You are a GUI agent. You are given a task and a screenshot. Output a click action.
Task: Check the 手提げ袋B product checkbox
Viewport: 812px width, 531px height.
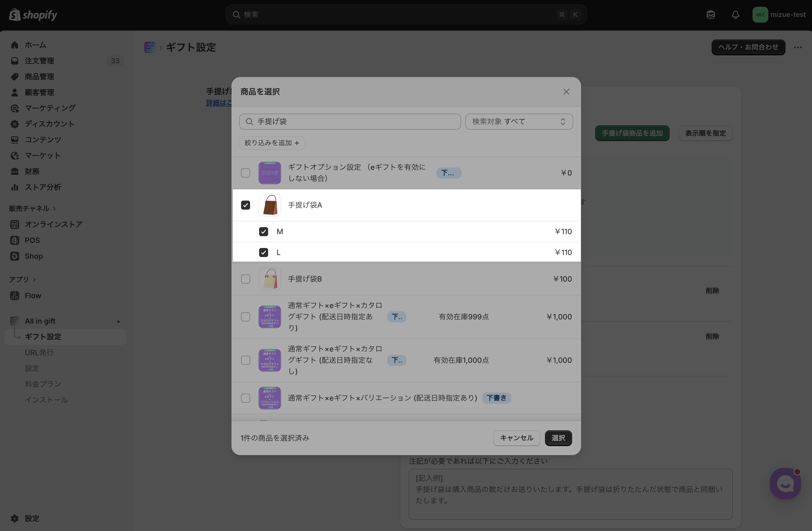245,279
